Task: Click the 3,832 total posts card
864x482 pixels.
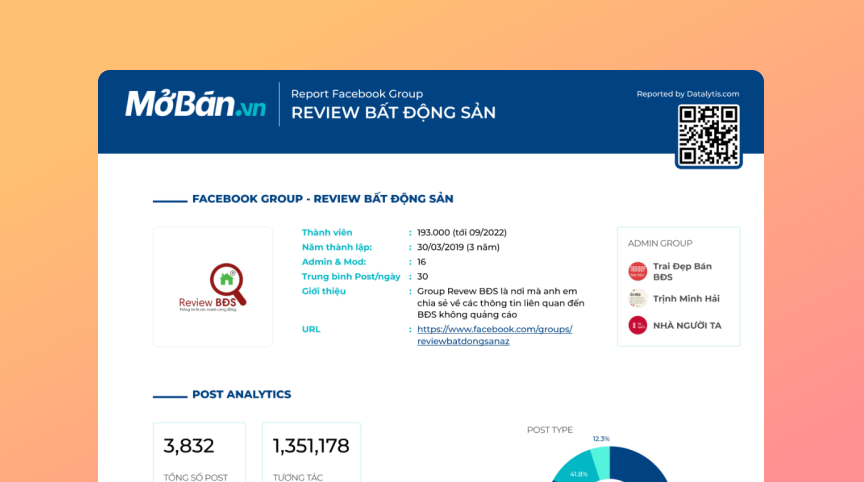Action: click(x=199, y=452)
